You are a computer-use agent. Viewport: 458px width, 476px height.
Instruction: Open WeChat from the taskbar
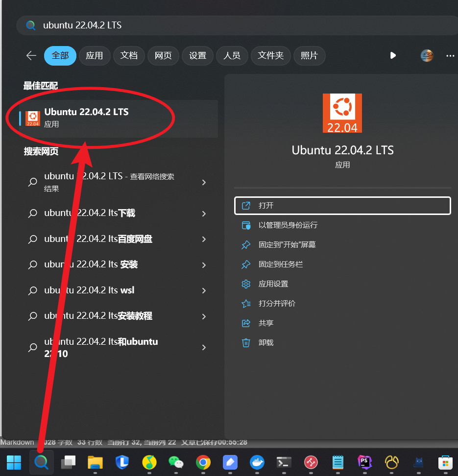pos(176,462)
